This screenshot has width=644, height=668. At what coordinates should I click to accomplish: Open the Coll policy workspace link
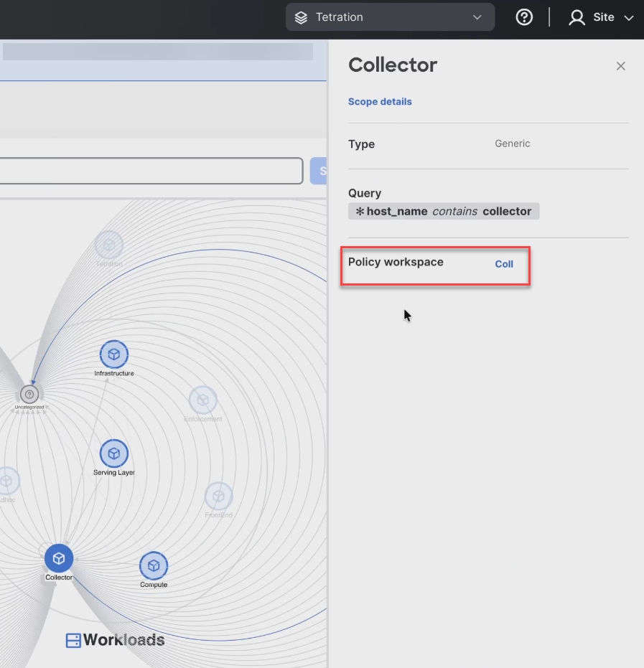504,264
